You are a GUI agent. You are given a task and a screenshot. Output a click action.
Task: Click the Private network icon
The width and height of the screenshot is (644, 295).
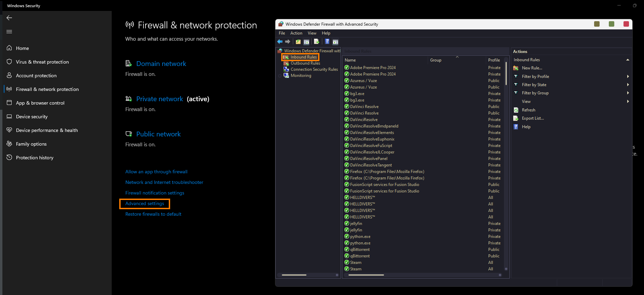click(x=128, y=99)
